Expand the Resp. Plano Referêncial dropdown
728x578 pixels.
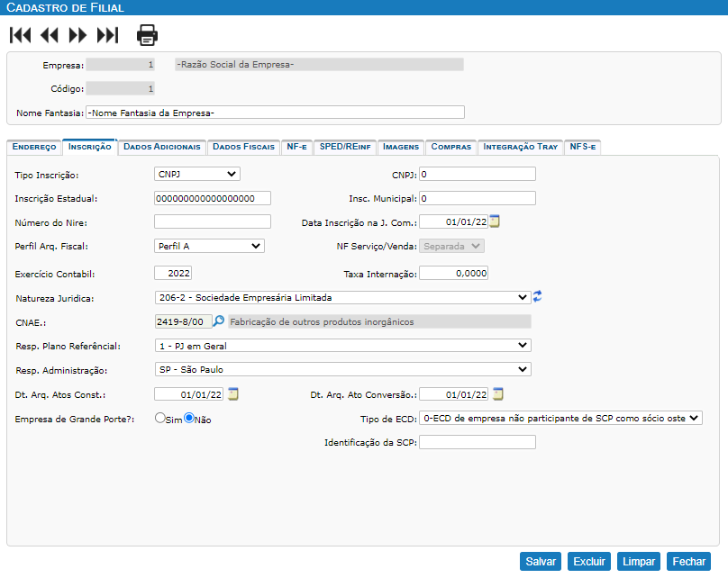[342, 346]
